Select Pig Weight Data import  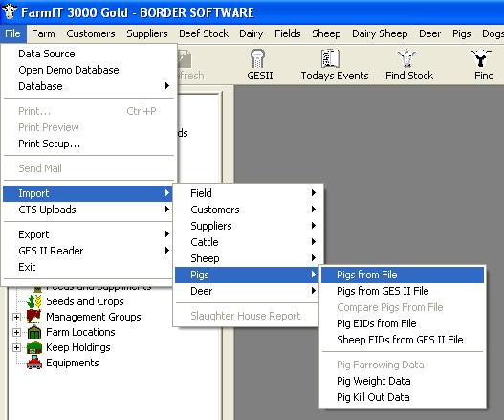(403, 381)
